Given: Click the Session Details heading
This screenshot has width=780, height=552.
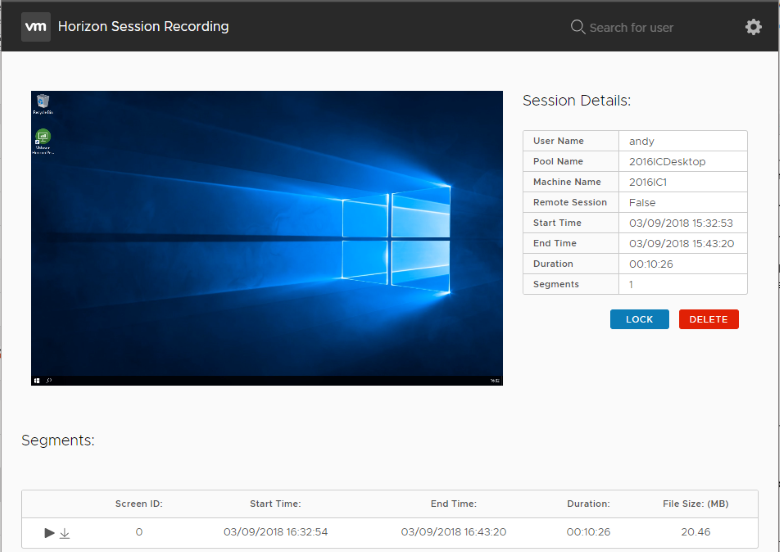Looking at the screenshot, I should coord(577,101).
